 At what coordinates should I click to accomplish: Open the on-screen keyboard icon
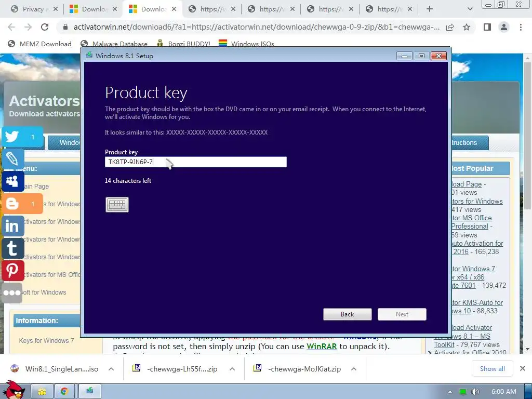117,205
